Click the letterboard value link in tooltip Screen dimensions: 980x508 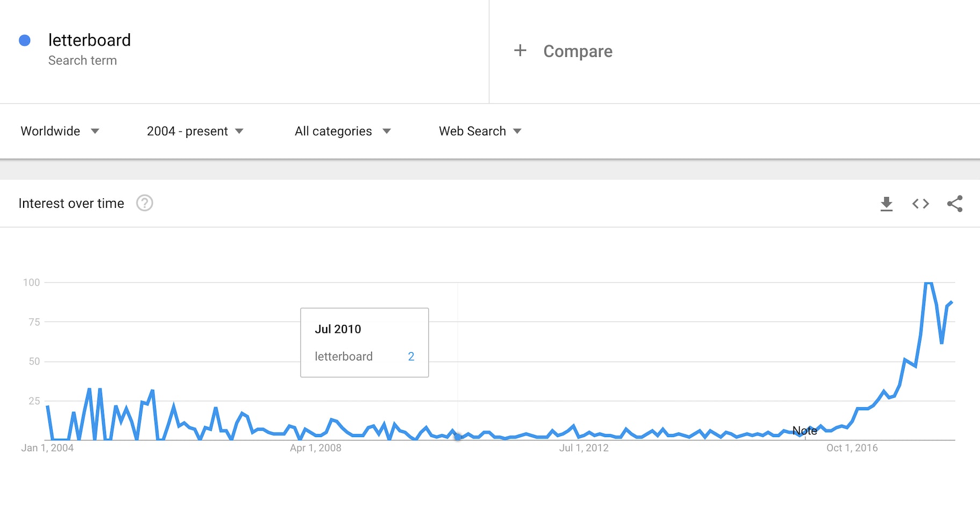[x=411, y=356]
